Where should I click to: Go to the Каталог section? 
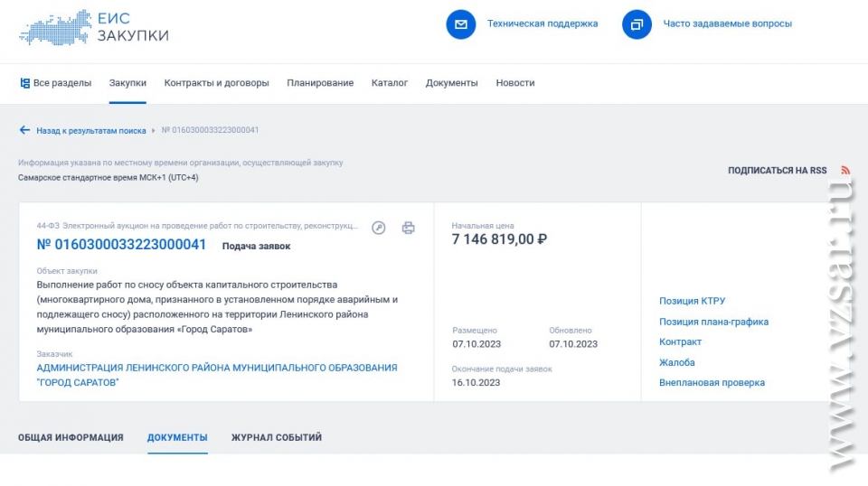pos(390,83)
